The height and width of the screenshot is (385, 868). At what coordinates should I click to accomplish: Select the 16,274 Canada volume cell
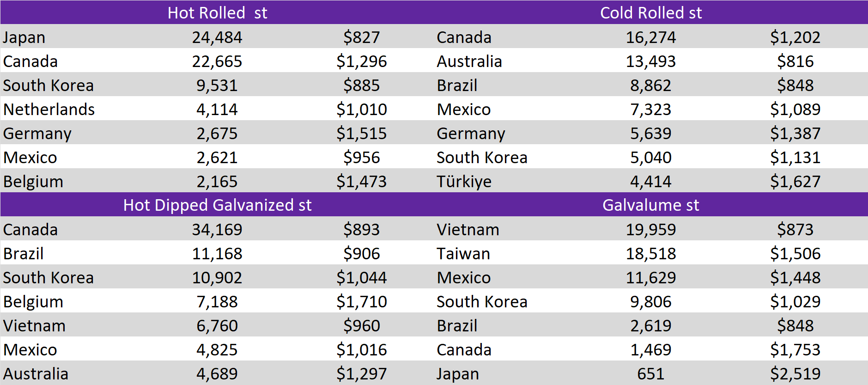point(650,37)
